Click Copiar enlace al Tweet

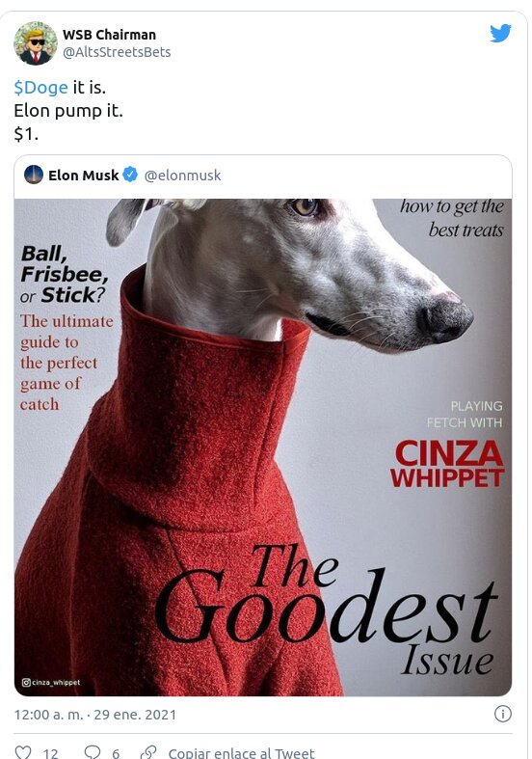241,753
